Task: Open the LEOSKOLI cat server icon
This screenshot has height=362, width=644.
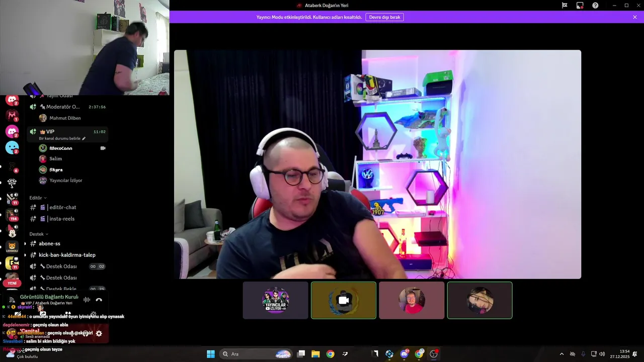Action: pos(12,247)
